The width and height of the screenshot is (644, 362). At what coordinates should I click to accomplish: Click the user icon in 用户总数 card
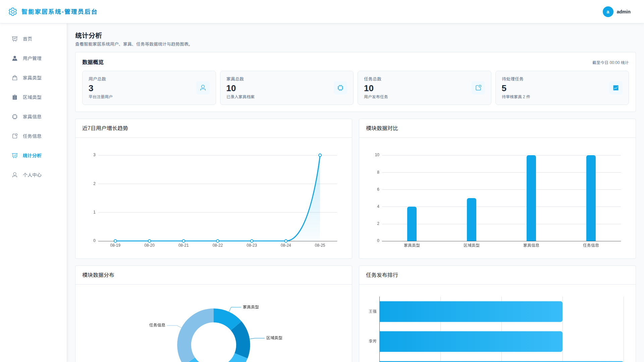(203, 88)
